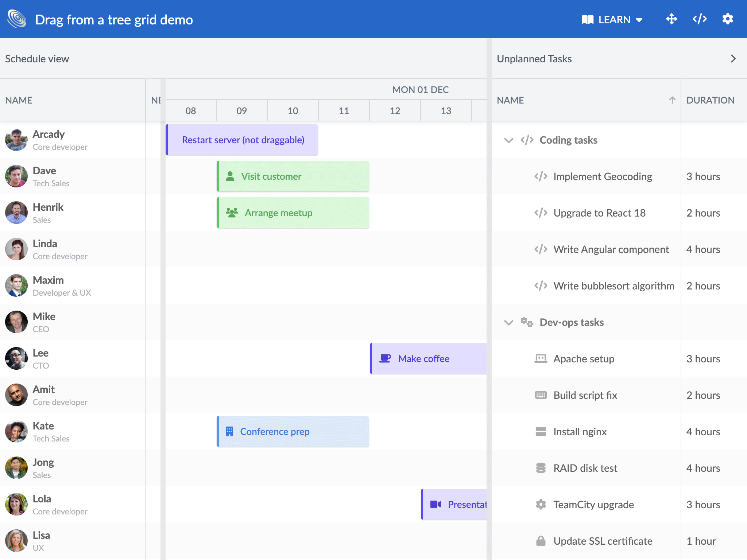Click the camera icon on the Presentation event
This screenshot has height=560, width=747.
coord(436,504)
